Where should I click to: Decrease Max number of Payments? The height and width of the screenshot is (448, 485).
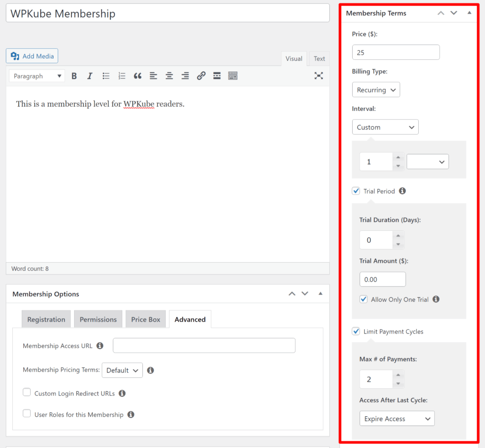tap(398, 384)
